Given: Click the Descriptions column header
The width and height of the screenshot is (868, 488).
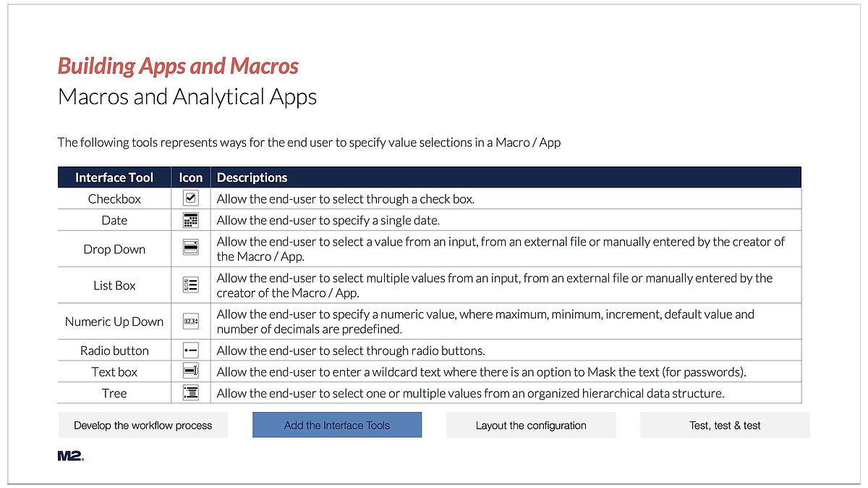Looking at the screenshot, I should pyautogui.click(x=252, y=177).
